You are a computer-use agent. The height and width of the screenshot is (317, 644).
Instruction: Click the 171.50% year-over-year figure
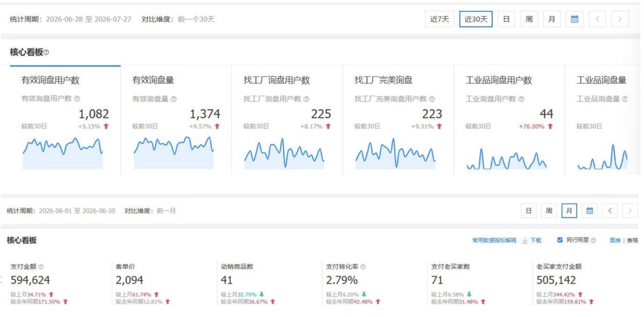click(x=49, y=302)
